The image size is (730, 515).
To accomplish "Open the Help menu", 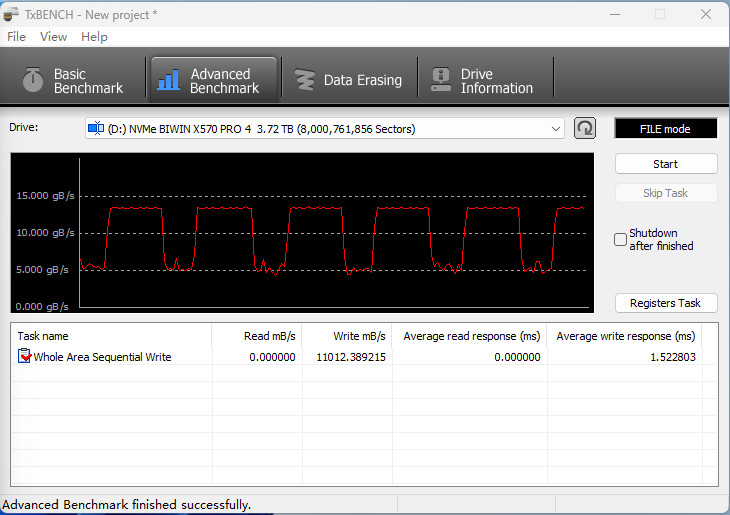I will (94, 37).
